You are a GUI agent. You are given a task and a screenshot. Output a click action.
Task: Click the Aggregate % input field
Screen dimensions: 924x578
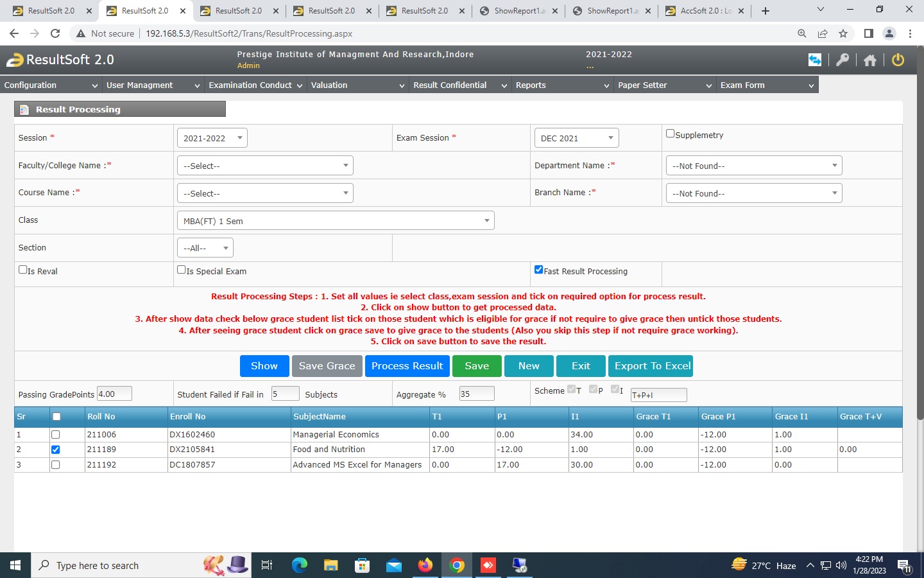click(476, 394)
